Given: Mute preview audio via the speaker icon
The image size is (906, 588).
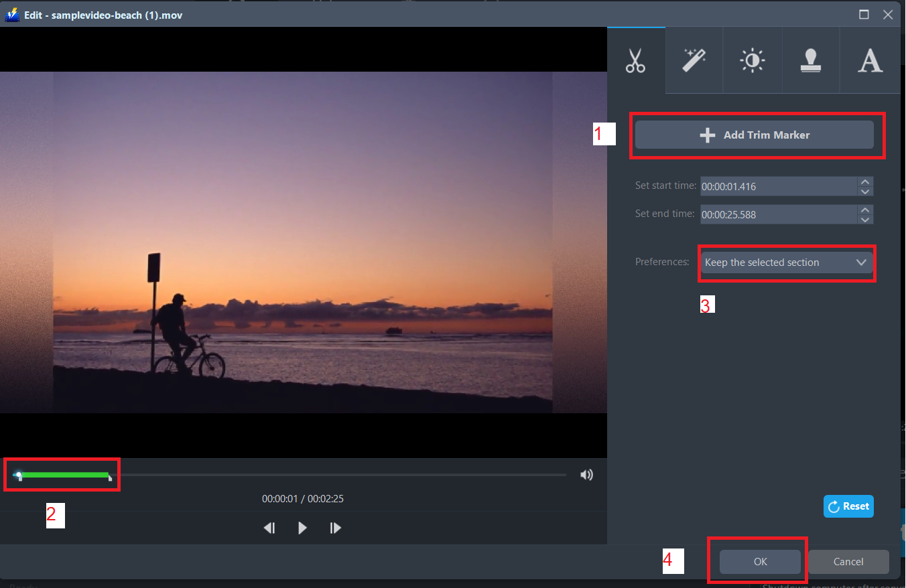Looking at the screenshot, I should pyautogui.click(x=586, y=474).
